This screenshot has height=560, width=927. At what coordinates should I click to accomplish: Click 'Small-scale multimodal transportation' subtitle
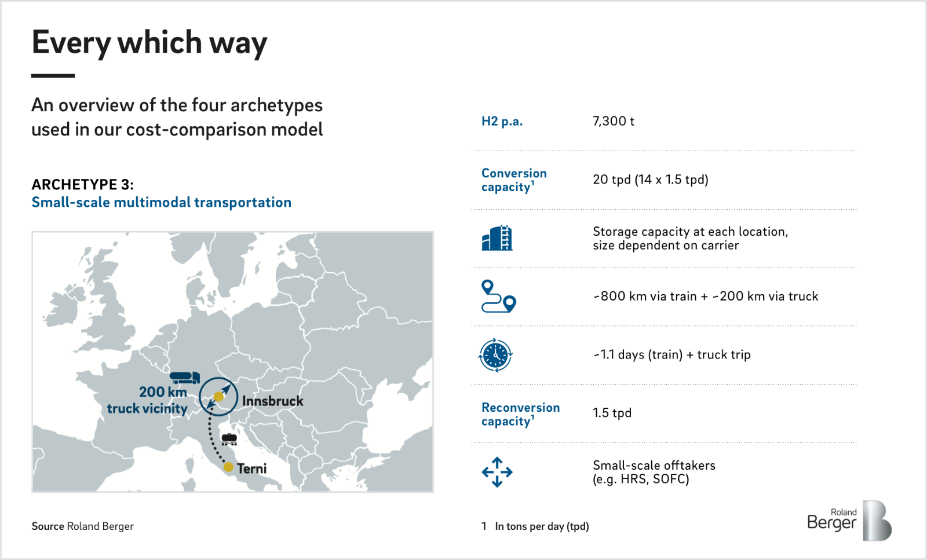point(162,202)
